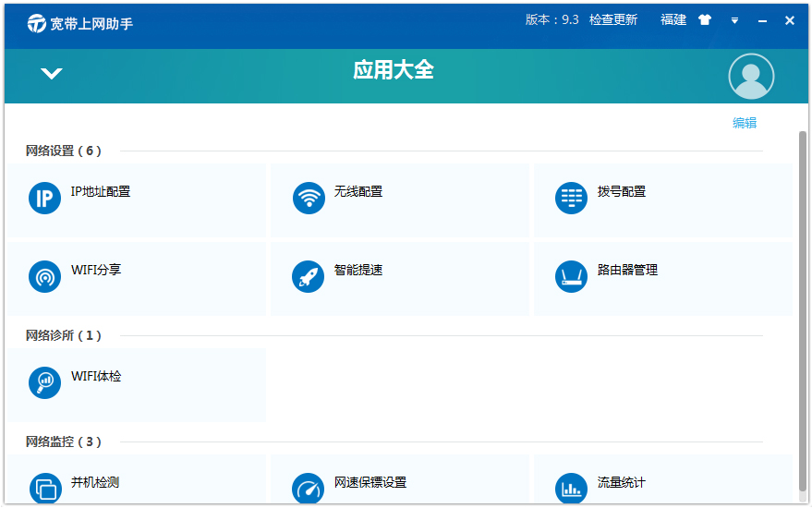Click 检查更新 to check for updates

pyautogui.click(x=613, y=19)
